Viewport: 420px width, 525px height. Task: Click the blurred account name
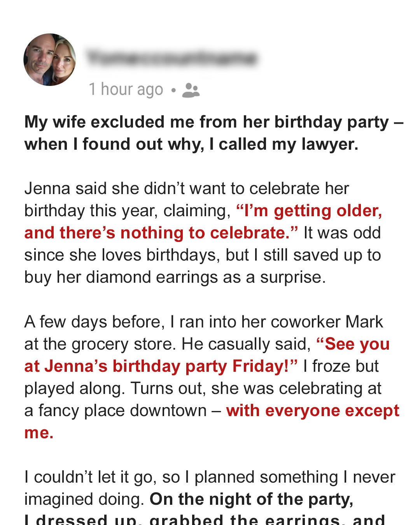click(x=172, y=58)
